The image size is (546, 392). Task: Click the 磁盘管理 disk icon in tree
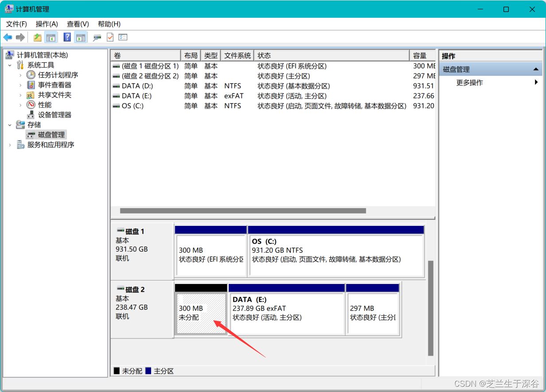(31, 135)
